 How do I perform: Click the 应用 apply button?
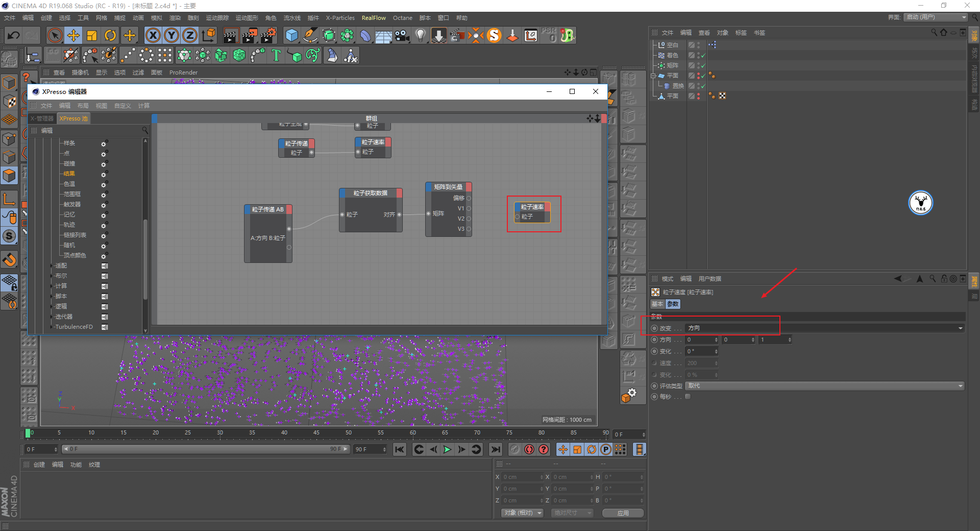click(623, 513)
